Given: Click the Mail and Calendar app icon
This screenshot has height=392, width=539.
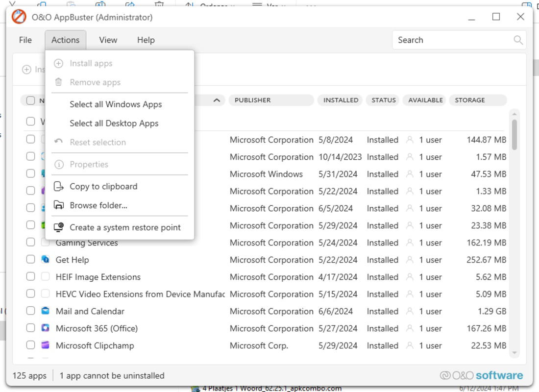Looking at the screenshot, I should [46, 311].
